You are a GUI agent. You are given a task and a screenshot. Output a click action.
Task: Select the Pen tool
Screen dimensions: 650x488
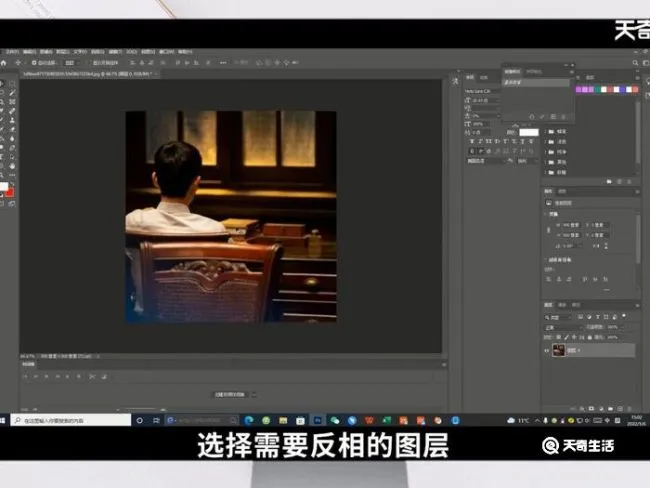[x=12, y=148]
